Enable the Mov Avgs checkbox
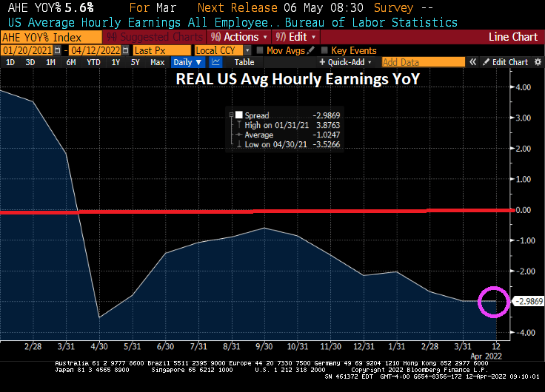Image resolution: width=545 pixels, height=392 pixels. pos(259,50)
